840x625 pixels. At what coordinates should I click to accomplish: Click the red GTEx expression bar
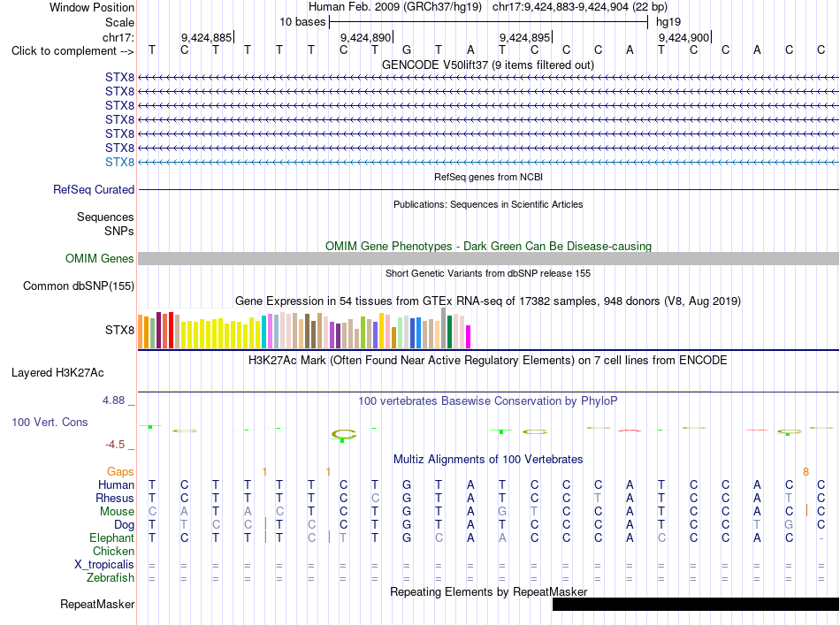pyautogui.click(x=171, y=331)
